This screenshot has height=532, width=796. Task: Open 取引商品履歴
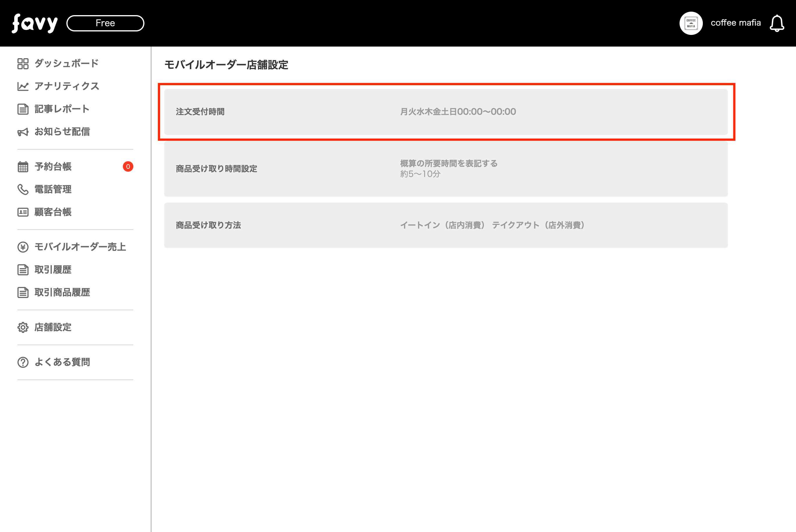coord(62,292)
